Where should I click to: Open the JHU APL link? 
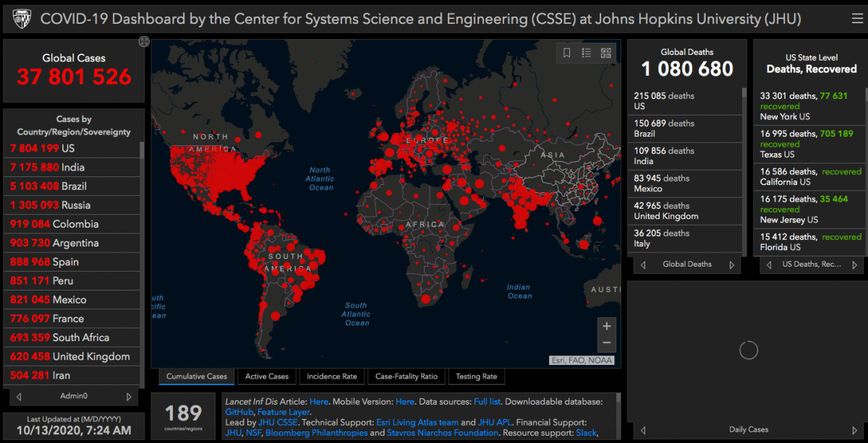[x=495, y=422]
